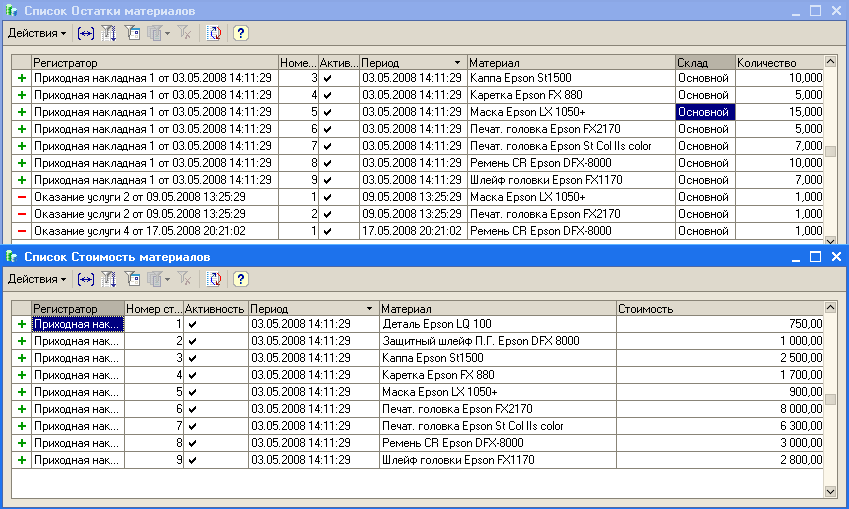Refresh the Остатки материалов list
Viewport: 849px width, 509px height.
(214, 34)
